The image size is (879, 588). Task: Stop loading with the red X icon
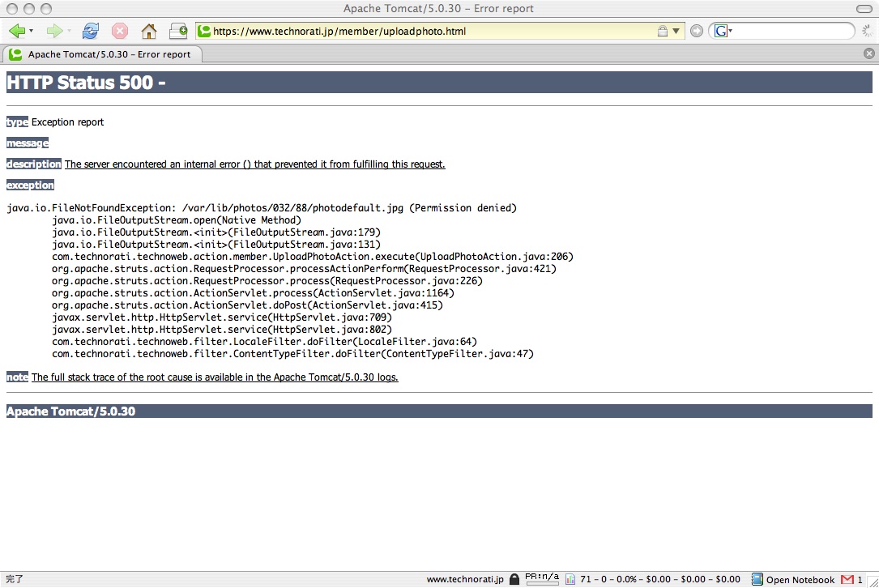point(119,31)
